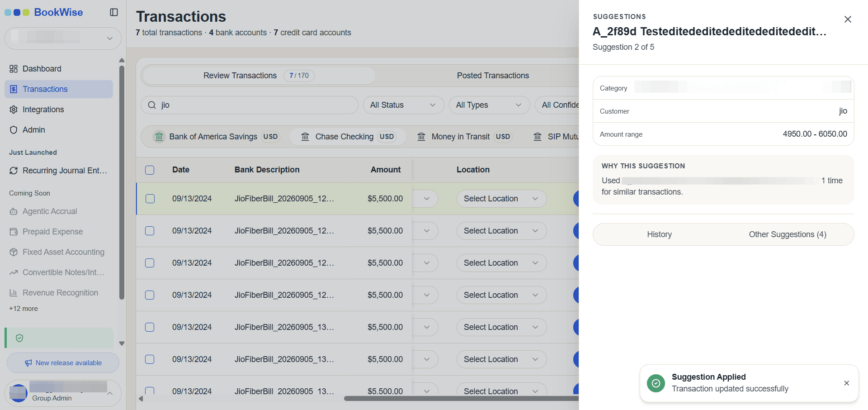Switch to the Review Transactions tab

pyautogui.click(x=258, y=76)
